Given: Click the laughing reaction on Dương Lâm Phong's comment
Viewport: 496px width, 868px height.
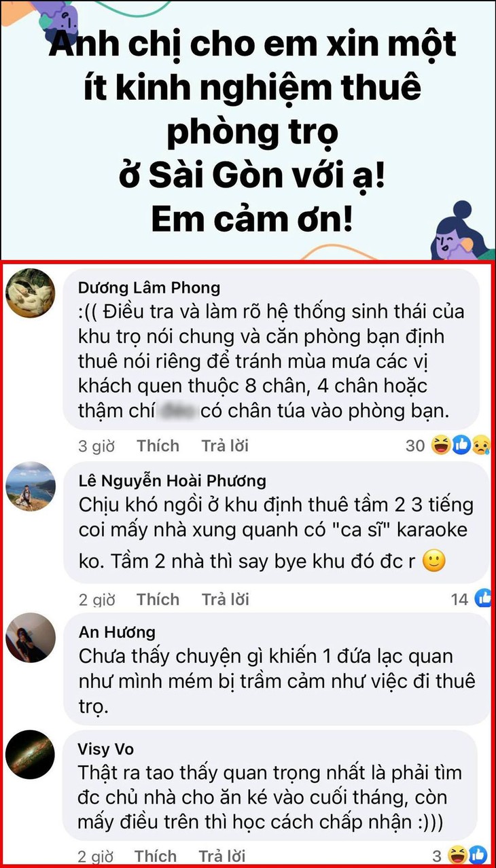Looking at the screenshot, I should pyautogui.click(x=441, y=446).
